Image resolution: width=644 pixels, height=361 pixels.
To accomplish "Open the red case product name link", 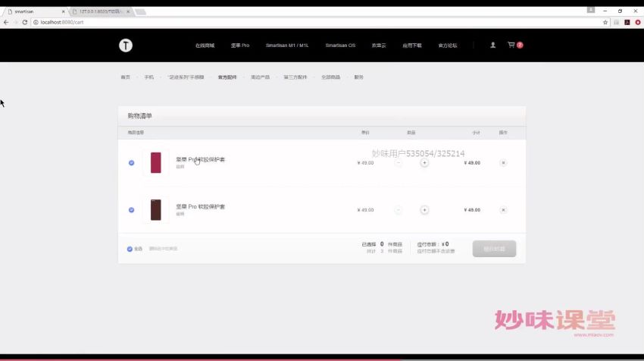I will click(x=201, y=159).
